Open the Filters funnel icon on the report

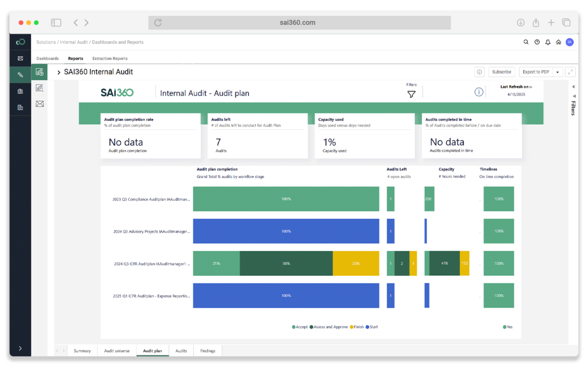click(x=411, y=94)
